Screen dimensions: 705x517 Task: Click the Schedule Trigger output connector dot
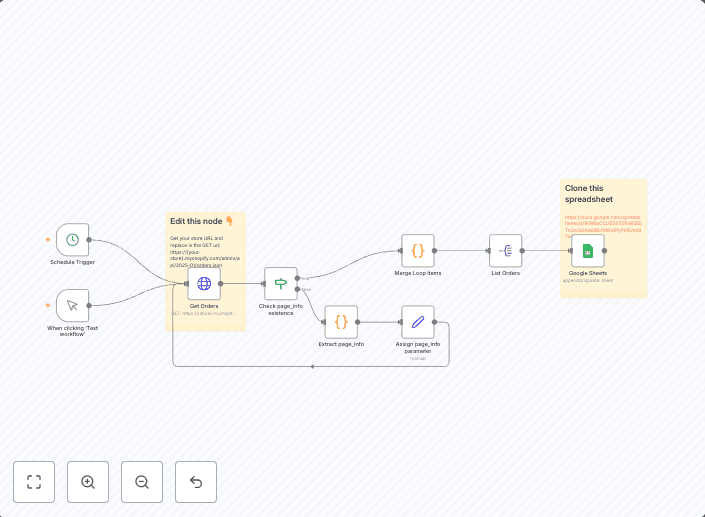[89, 240]
